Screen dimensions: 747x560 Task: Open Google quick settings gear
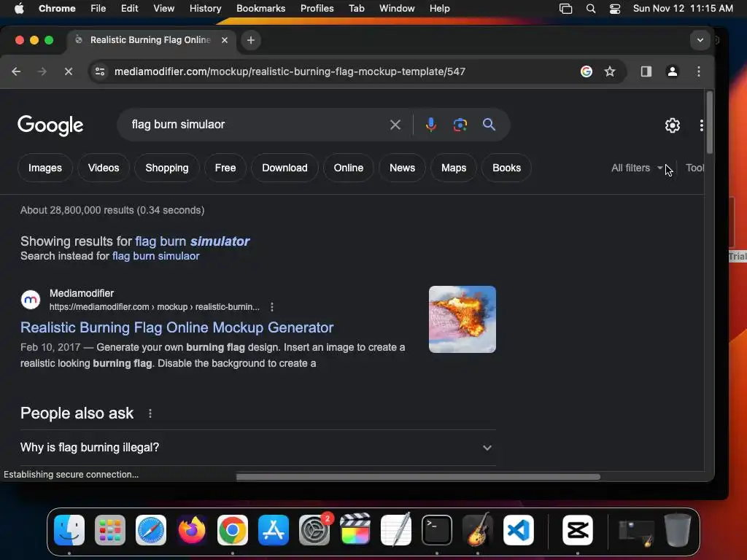coord(672,125)
